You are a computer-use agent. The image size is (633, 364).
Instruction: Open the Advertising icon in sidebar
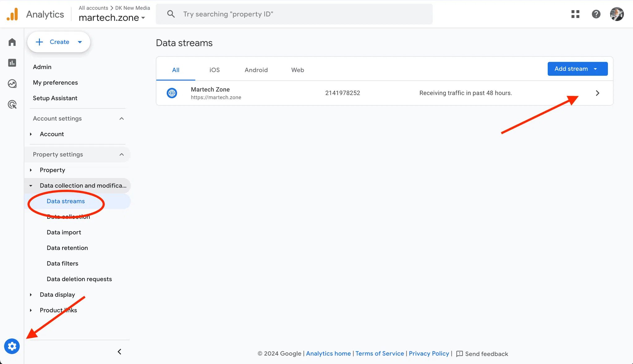point(12,104)
